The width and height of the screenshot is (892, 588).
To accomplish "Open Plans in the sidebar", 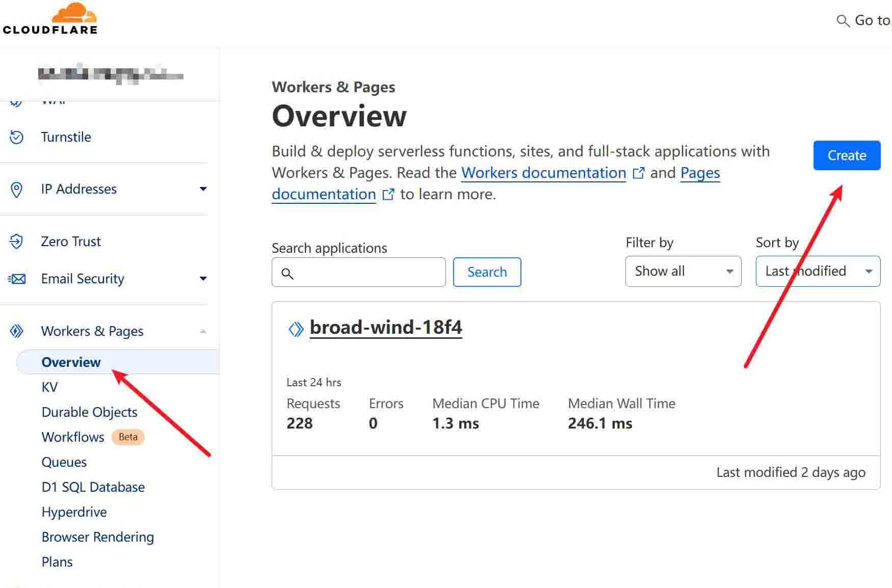I will coord(57,562).
